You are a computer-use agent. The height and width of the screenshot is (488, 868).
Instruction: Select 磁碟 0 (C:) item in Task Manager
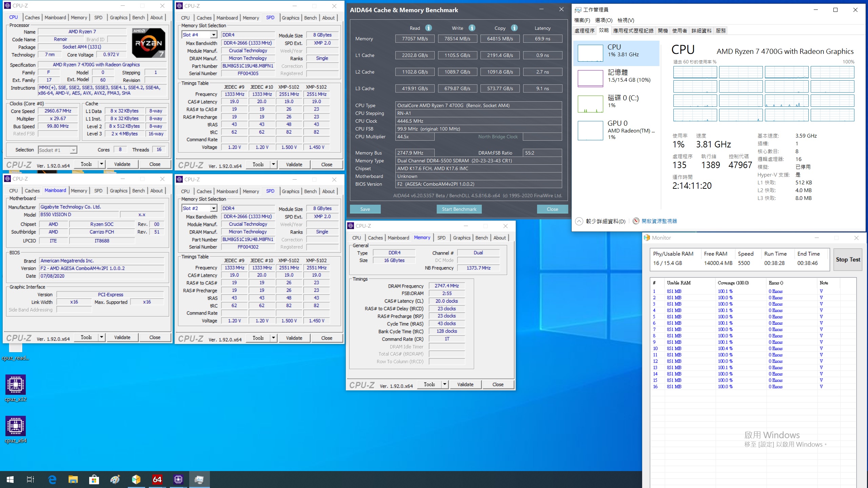click(616, 104)
